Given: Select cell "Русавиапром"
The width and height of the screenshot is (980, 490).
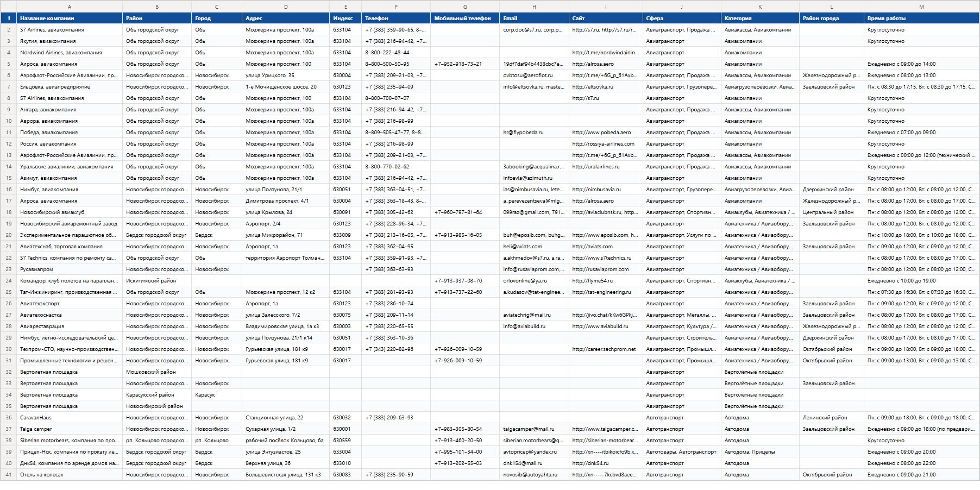Looking at the screenshot, I should (70, 269).
